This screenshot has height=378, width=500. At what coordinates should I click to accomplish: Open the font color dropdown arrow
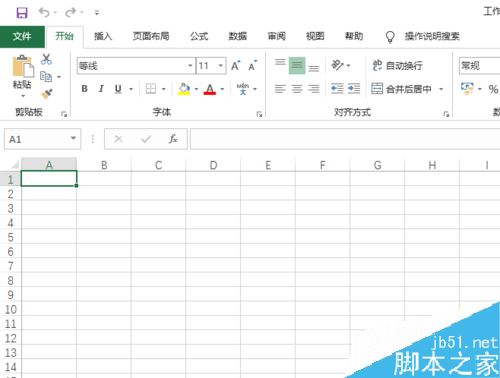click(222, 89)
